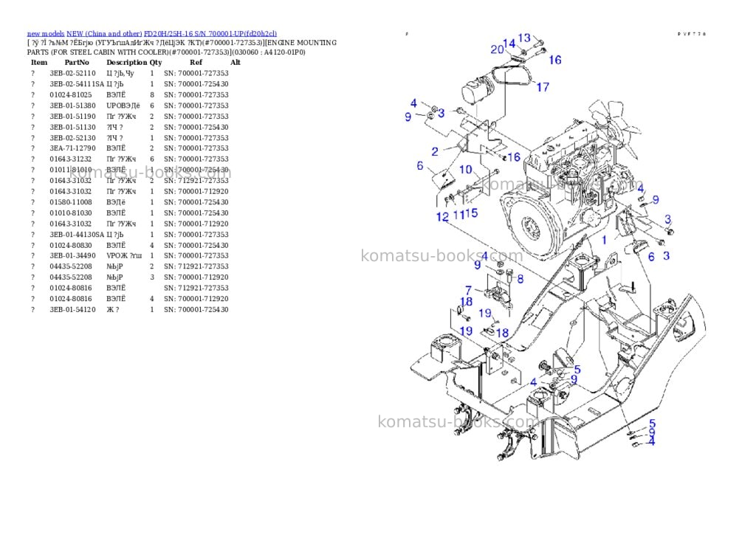Click callout number 1 in the diagram
Viewport: 756px width, 535px height.
(x=604, y=240)
